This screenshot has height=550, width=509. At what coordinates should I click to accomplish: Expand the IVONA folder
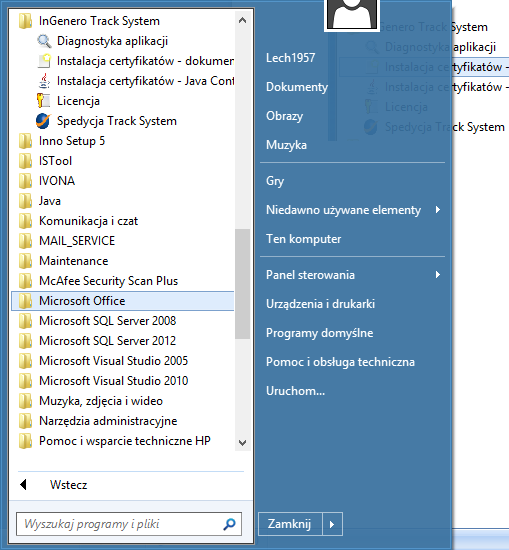(x=123, y=181)
